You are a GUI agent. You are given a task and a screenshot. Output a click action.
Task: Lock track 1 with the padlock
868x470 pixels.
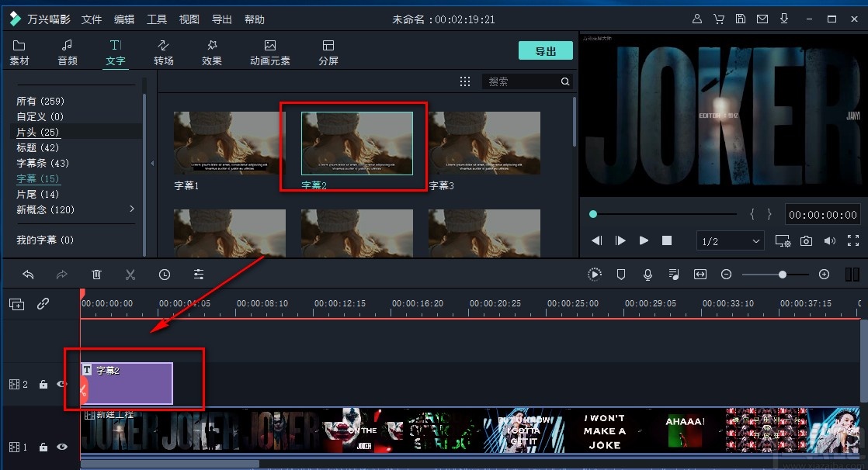[x=43, y=447]
